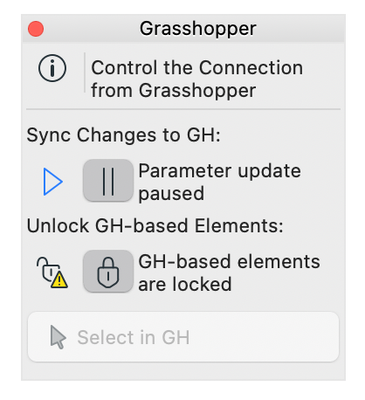The image size is (365, 400).
Task: Click the arrow cursor icon in Select in GH
Action: pos(58,337)
